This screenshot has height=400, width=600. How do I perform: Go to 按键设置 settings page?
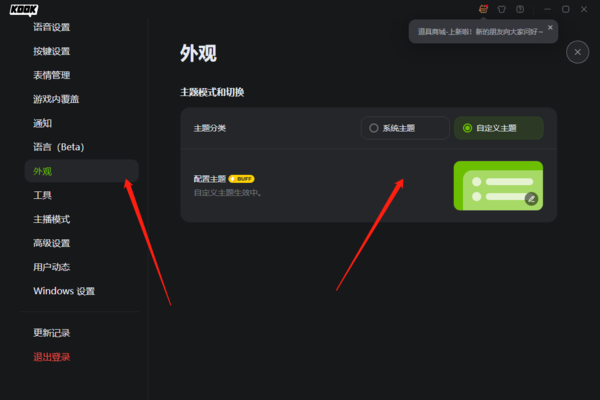52,51
